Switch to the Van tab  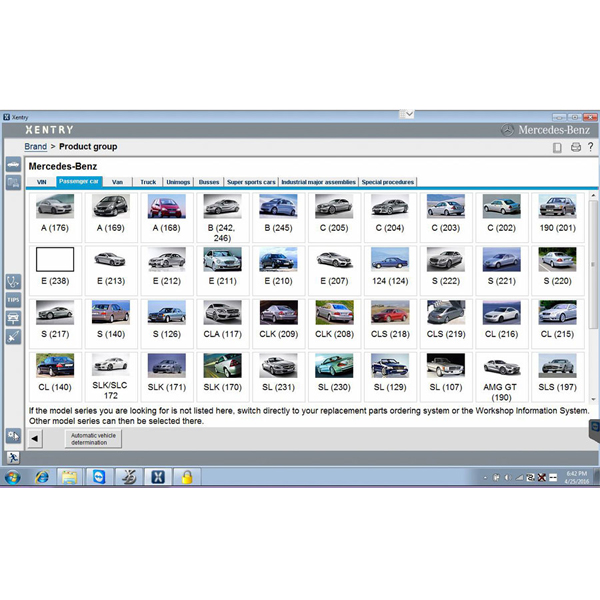[x=117, y=182]
